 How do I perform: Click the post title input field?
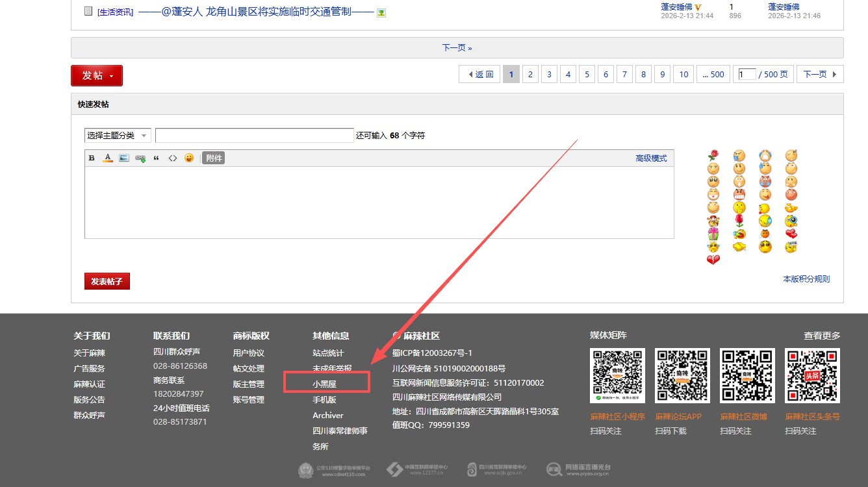pos(254,136)
